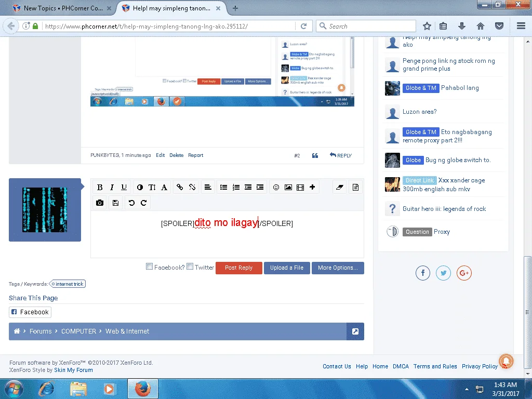Indent the selected text
The height and width of the screenshot is (399, 532).
point(260,187)
